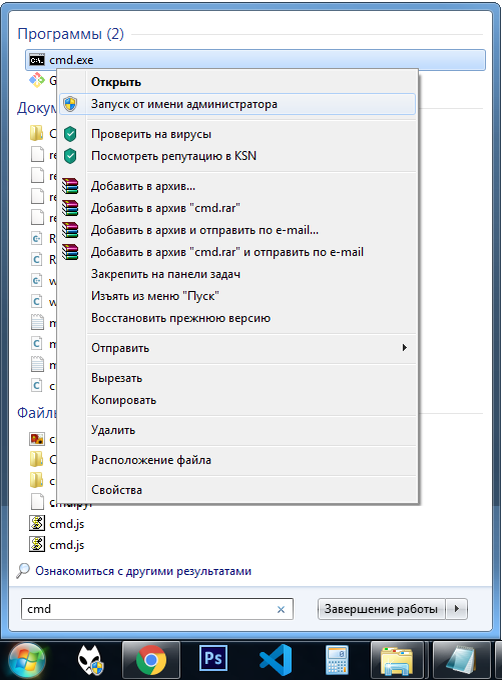Open Windows Explorer from the taskbar
This screenshot has width=502, height=680.
tap(397, 661)
